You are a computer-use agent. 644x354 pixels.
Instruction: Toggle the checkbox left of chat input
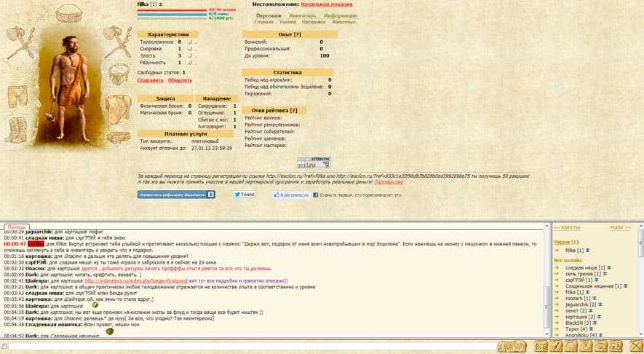point(4,346)
